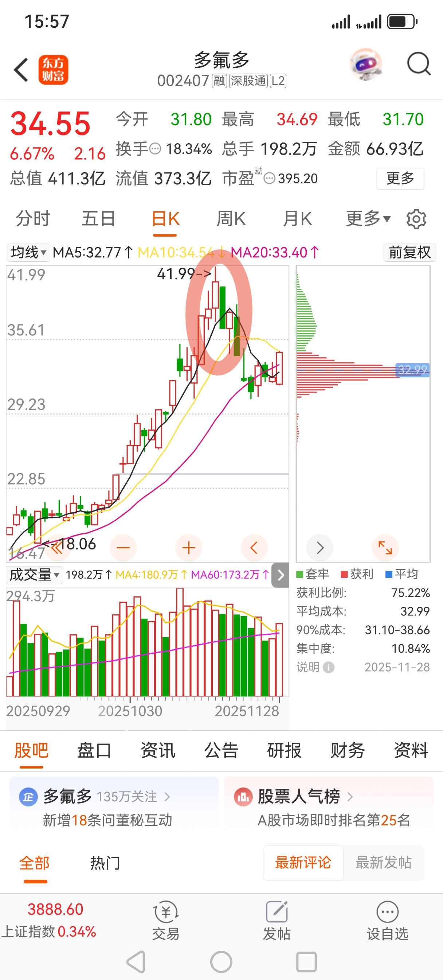Image resolution: width=443 pixels, height=980 pixels.
Task: Advance chip distribution with right arrow
Action: click(320, 548)
